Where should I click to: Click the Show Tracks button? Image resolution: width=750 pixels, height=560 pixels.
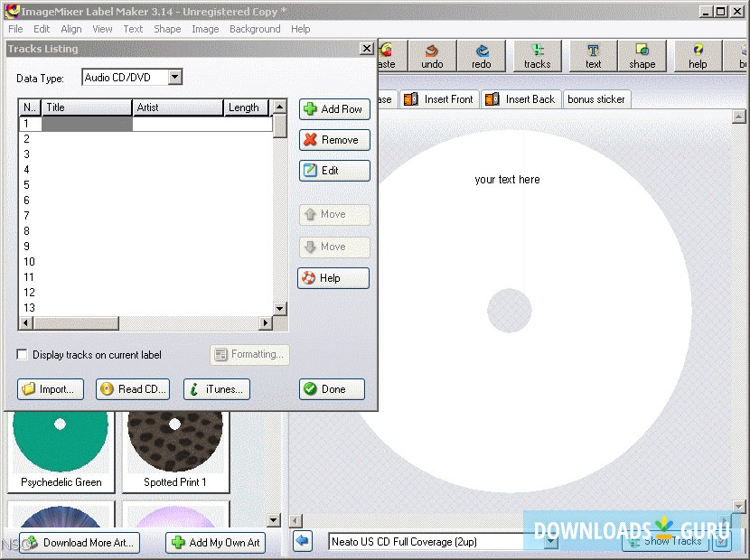(x=665, y=541)
